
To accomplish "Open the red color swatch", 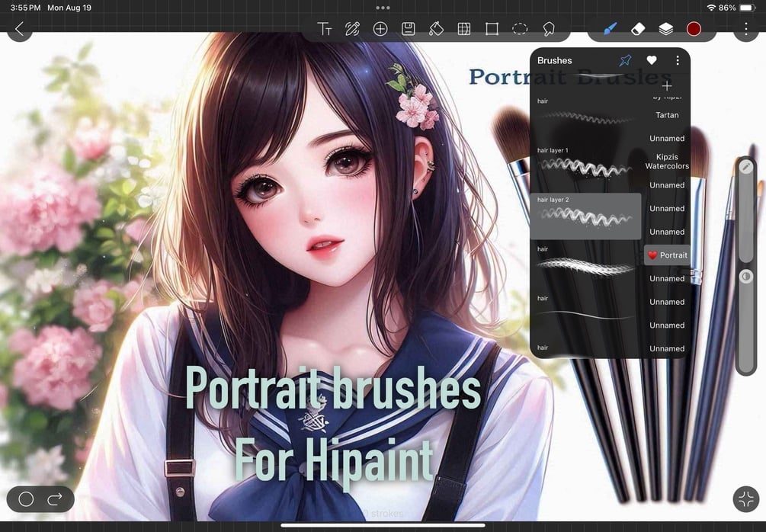I will (x=694, y=29).
